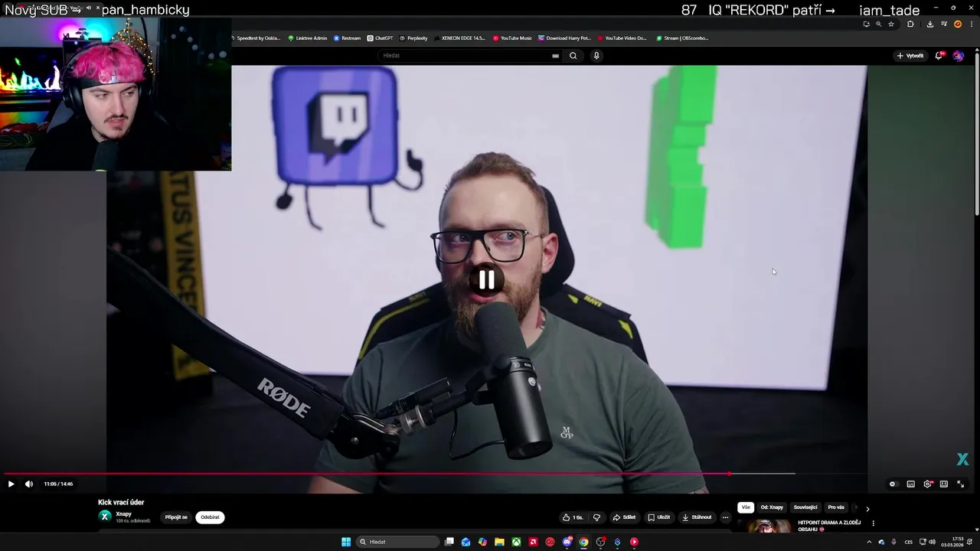
Task: Open the Windows Start menu
Action: (x=346, y=542)
